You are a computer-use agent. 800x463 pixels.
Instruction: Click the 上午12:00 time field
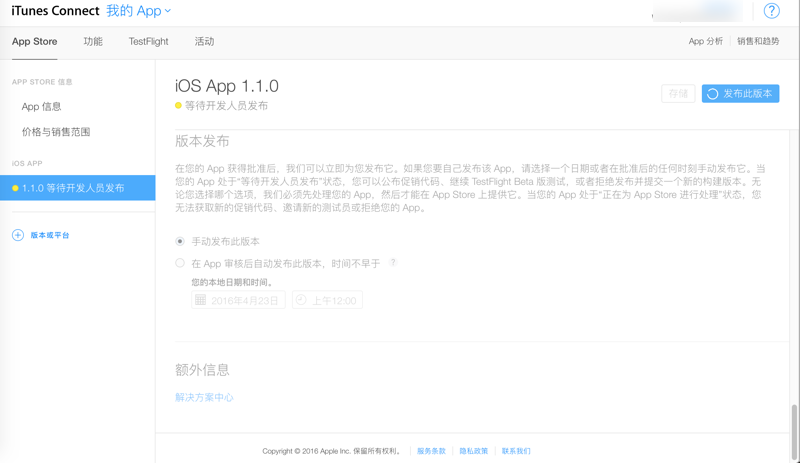coord(328,300)
